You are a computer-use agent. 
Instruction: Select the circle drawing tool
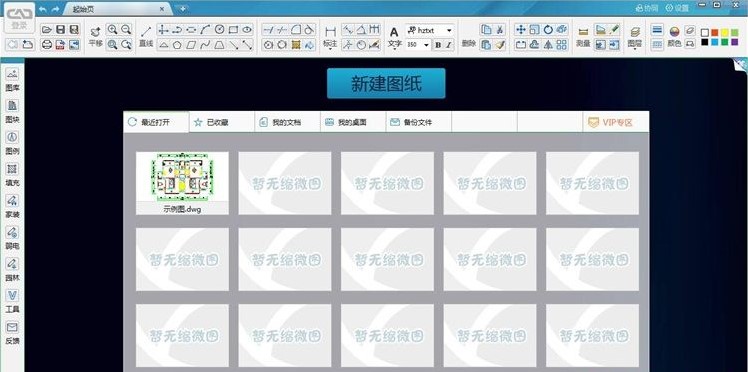point(219,30)
